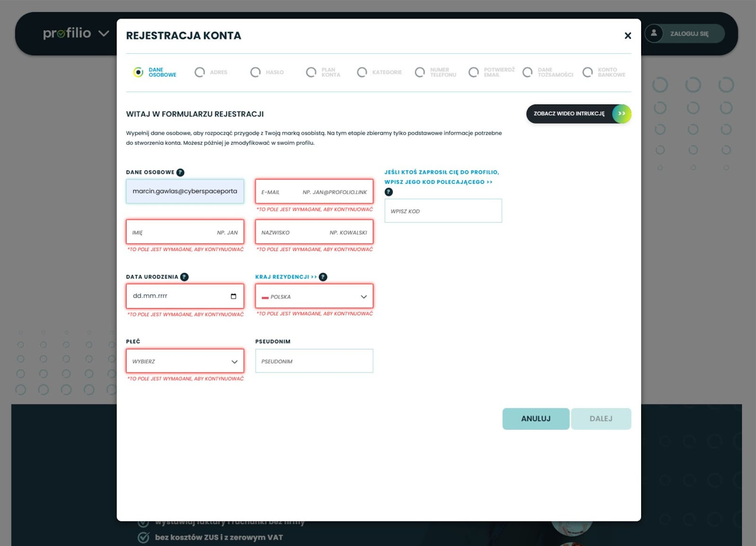Screen dimensions: 756x546
Task: Expand the chevron next to profilio logo
Action: [103, 34]
